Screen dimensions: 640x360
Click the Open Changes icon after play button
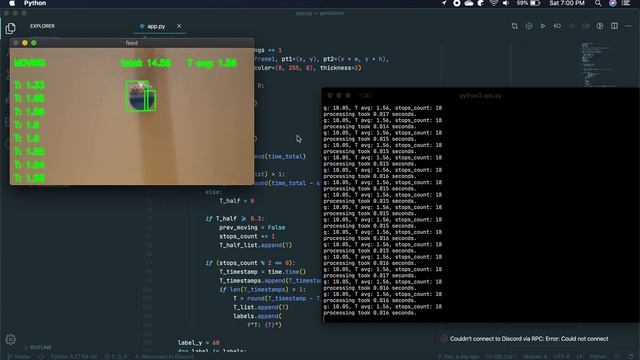point(557,26)
